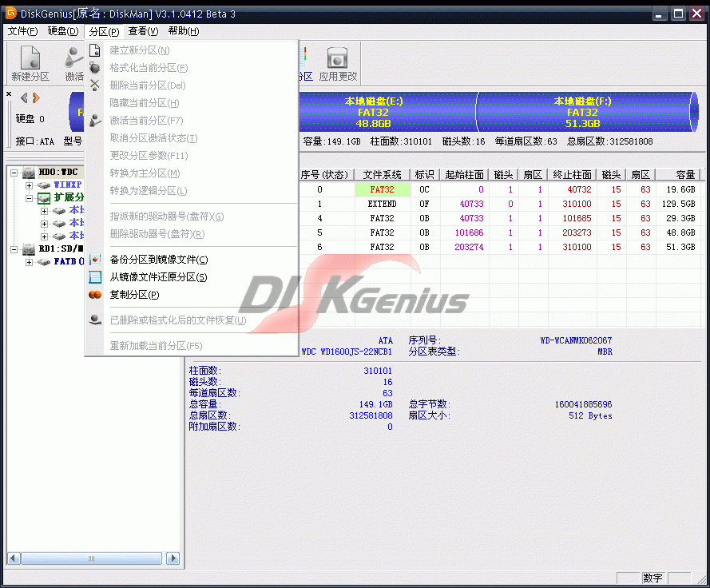Select the 本地磁盘(F:) 51.3GB partition bar
The height and width of the screenshot is (588, 710).
point(583,112)
